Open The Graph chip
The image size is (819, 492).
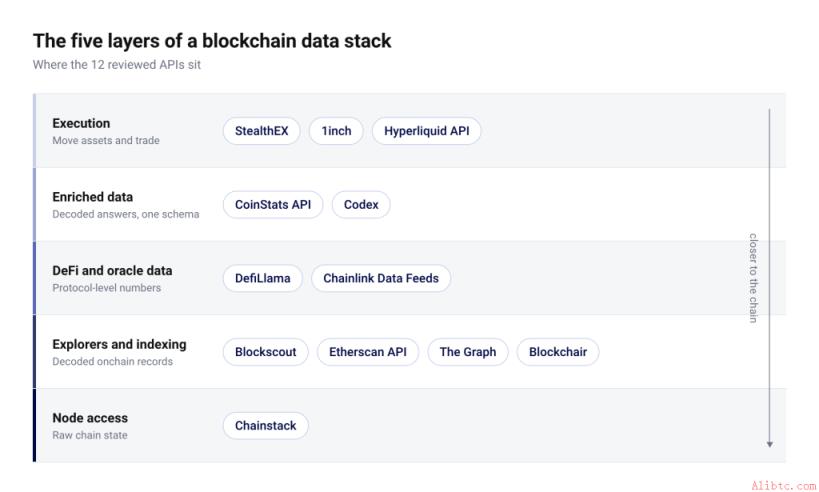pyautogui.click(x=467, y=352)
